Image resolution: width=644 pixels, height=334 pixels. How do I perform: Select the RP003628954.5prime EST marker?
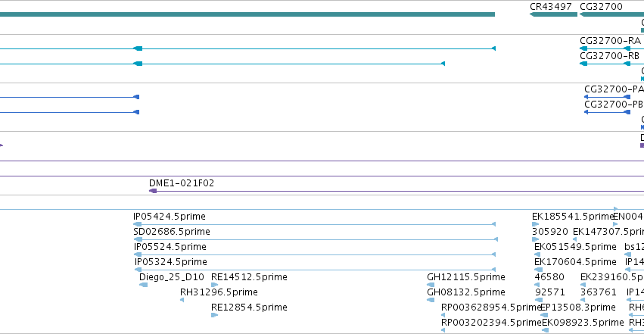point(443,315)
